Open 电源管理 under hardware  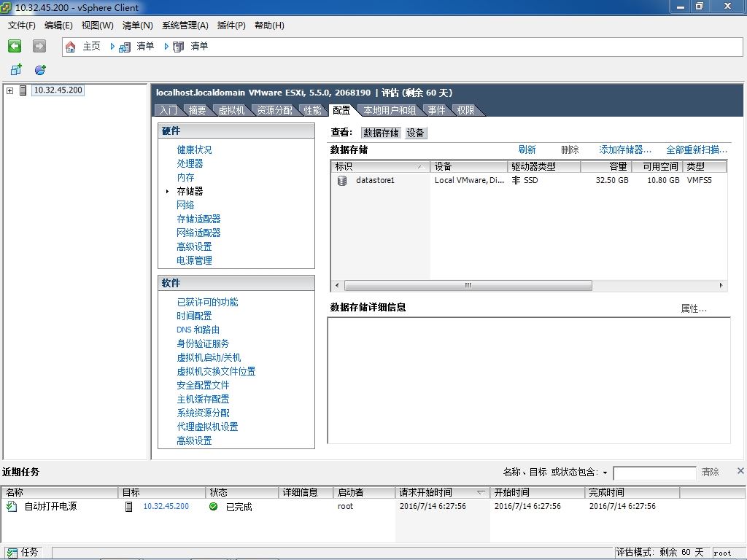pos(194,260)
